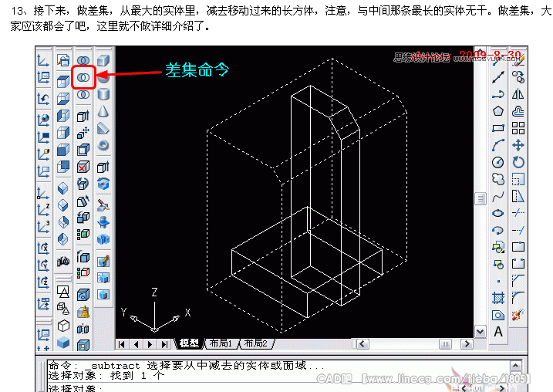Select the Polygon draw tool
Screen dimensions: 553x392
(x=498, y=111)
